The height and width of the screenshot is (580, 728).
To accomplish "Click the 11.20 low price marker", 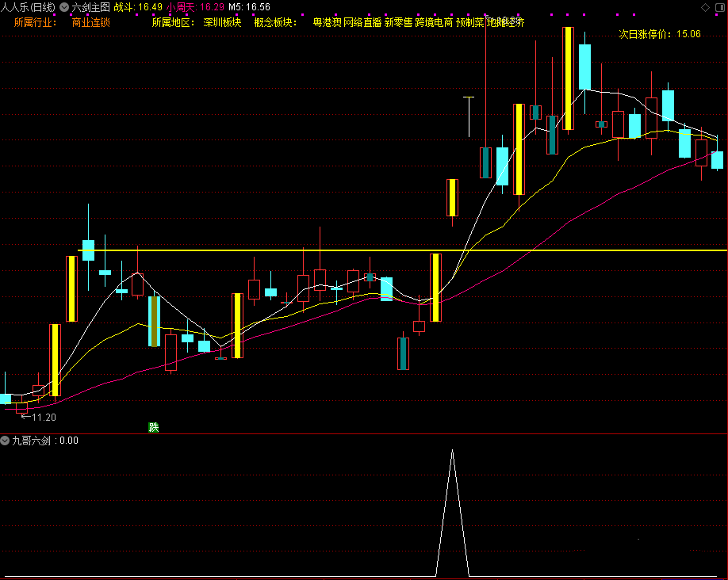I will [x=43, y=417].
